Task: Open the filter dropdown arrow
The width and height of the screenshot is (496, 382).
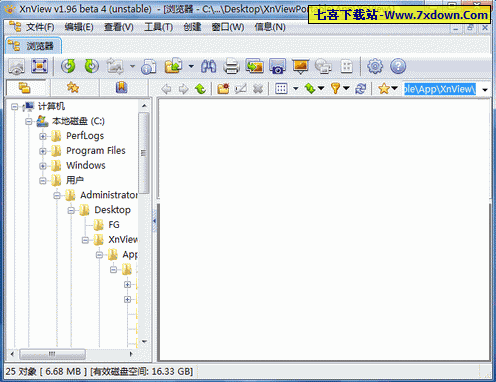Action: [346, 89]
